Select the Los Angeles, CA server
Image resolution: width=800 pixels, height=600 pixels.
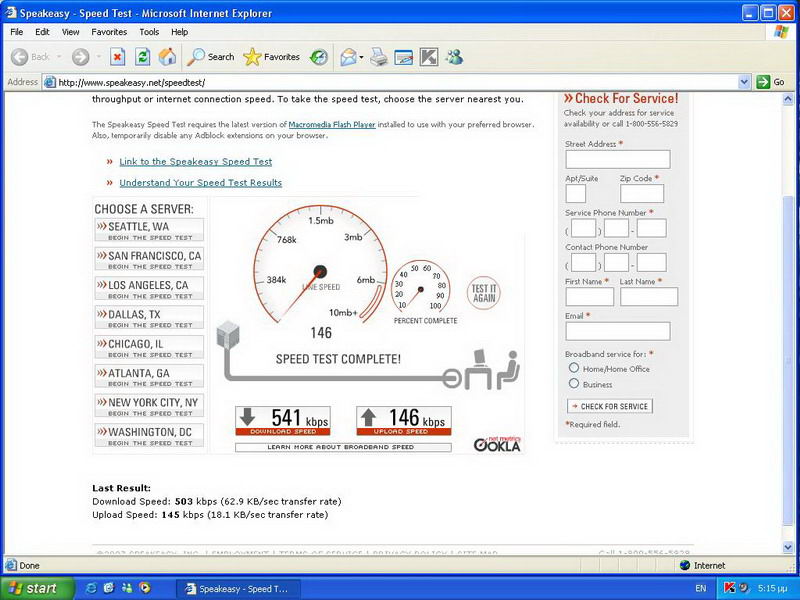(x=149, y=288)
